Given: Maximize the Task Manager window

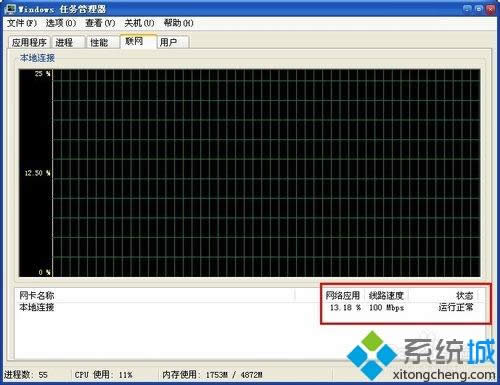Looking at the screenshot, I should pyautogui.click(x=479, y=9).
